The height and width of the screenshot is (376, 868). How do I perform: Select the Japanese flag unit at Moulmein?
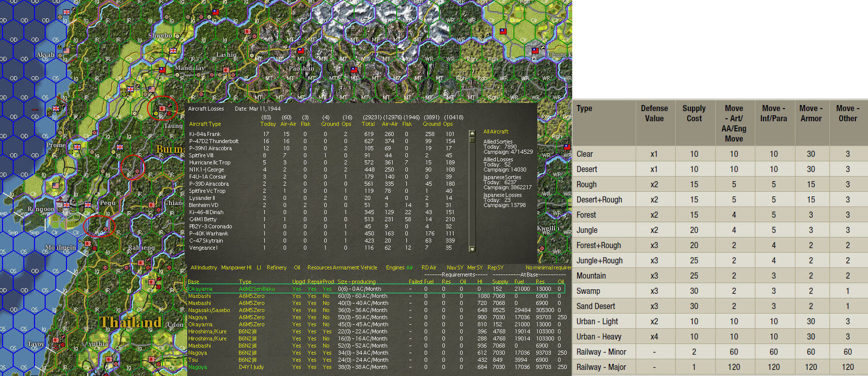pos(88,244)
